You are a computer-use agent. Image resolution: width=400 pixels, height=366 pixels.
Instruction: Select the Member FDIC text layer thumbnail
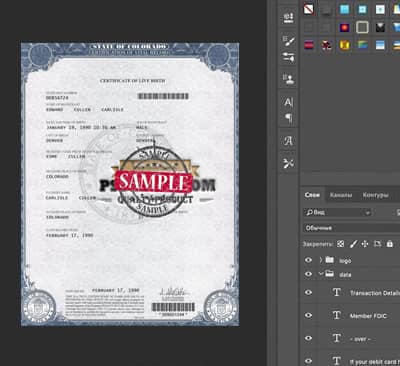(x=337, y=315)
